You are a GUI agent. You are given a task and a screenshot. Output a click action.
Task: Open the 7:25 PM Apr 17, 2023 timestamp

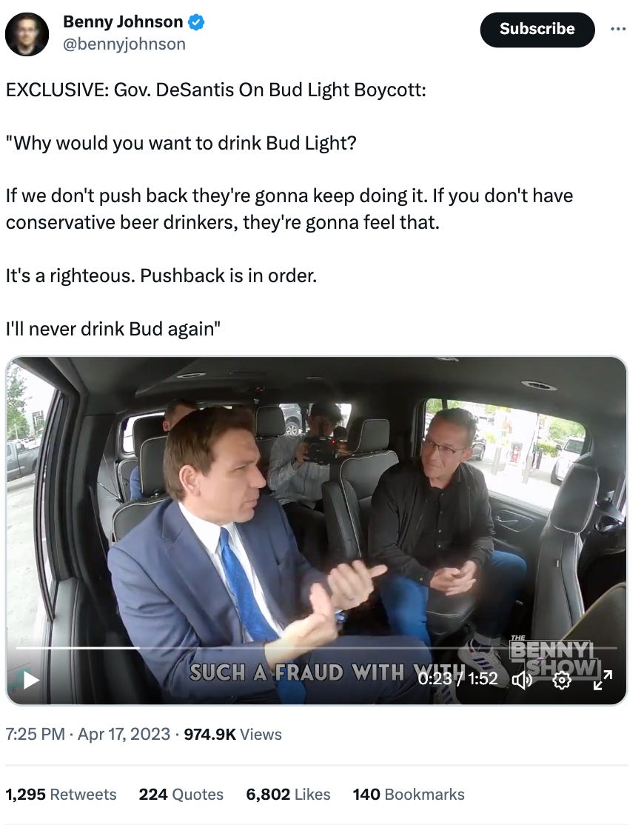coord(88,734)
